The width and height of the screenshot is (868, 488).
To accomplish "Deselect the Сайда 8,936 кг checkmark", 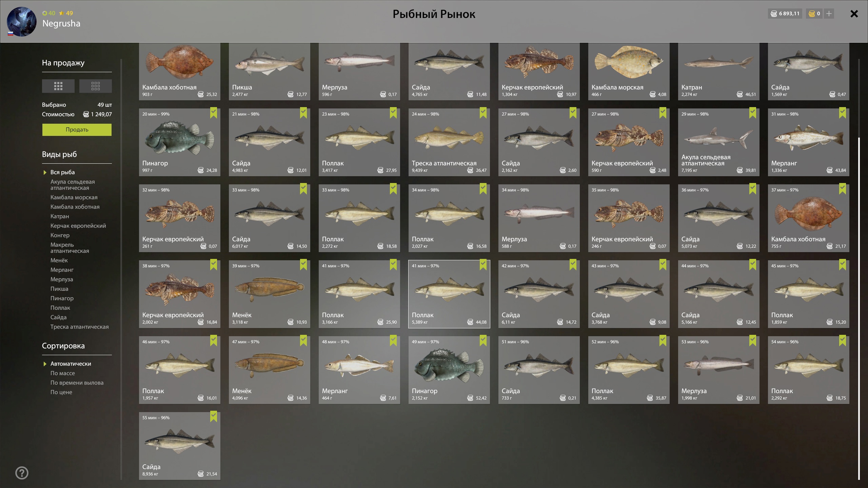I will tap(214, 416).
